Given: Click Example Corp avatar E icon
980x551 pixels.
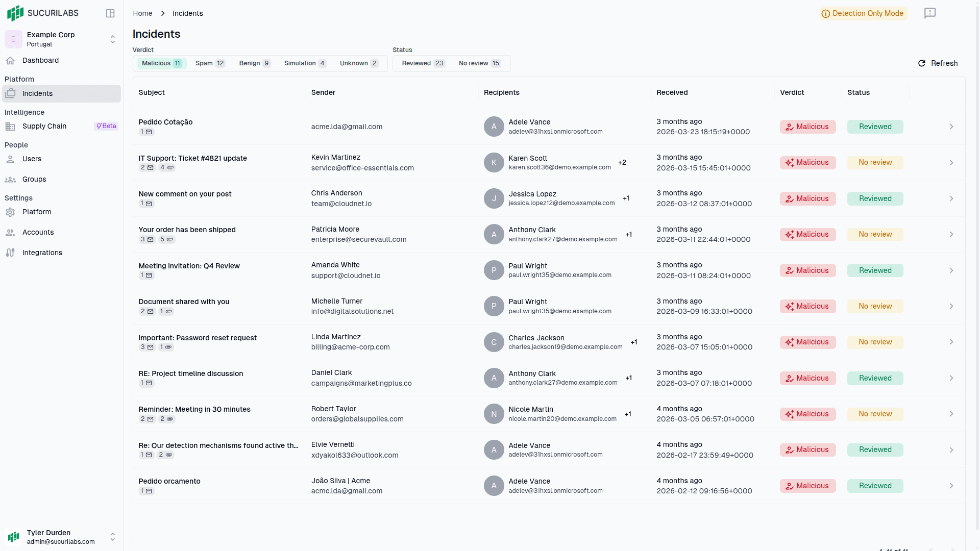Looking at the screenshot, I should 13,39.
